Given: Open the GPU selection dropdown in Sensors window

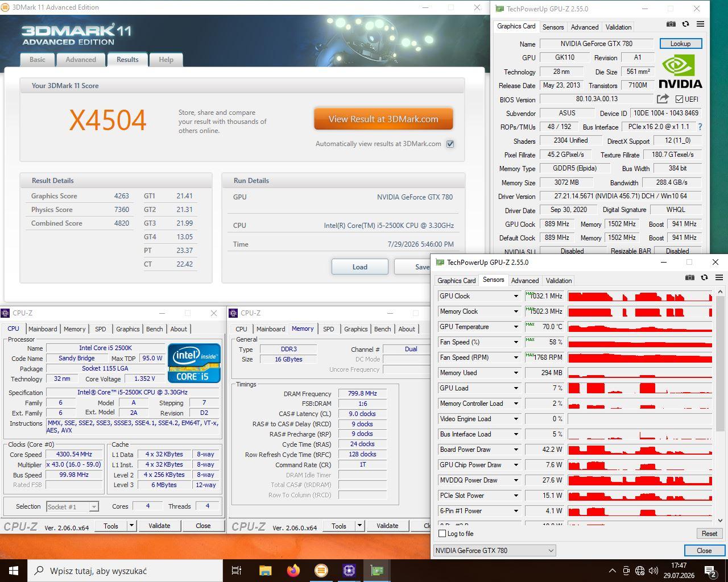Looking at the screenshot, I should tap(494, 550).
